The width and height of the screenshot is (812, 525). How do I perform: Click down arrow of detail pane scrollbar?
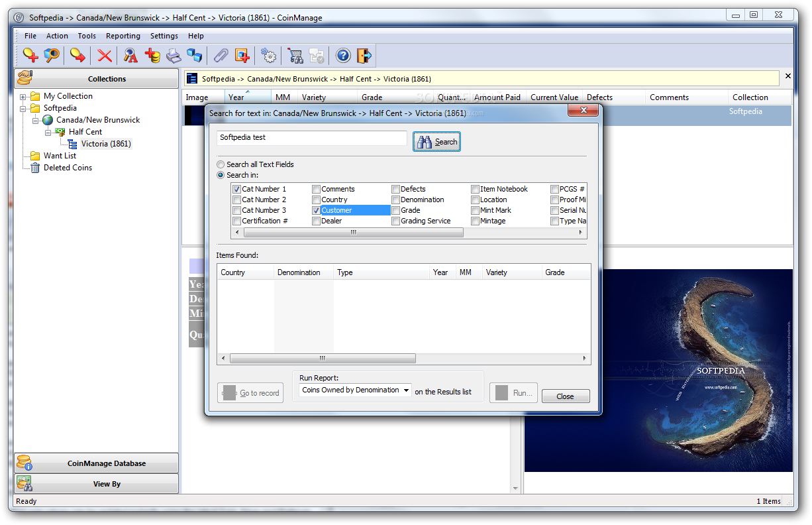(x=516, y=489)
